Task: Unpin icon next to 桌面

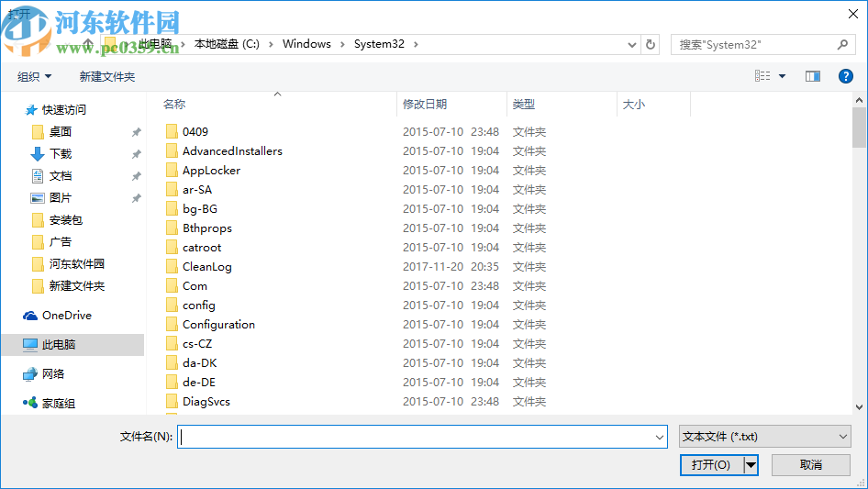Action: (136, 132)
